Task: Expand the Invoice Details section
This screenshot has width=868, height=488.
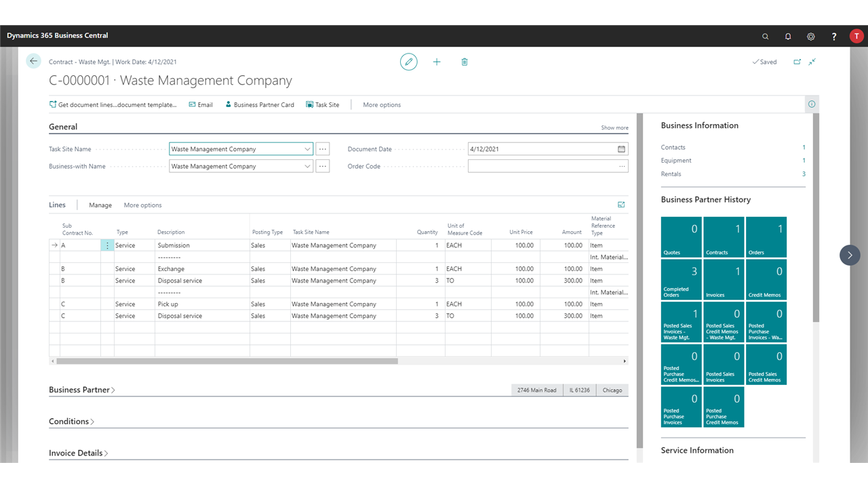Action: [79, 453]
